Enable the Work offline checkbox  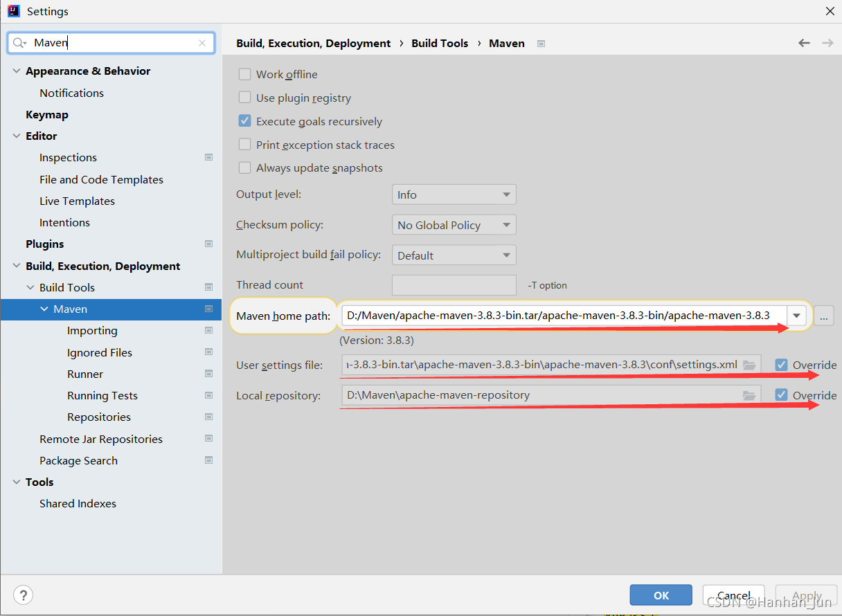pos(244,74)
